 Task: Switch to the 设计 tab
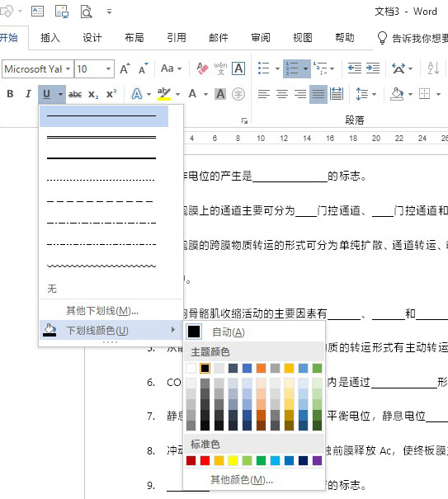(x=92, y=38)
